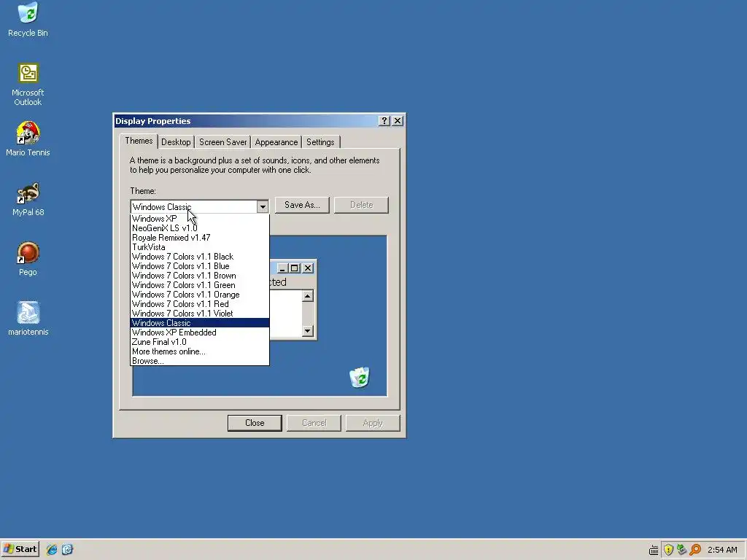
Task: Switch to the Themes tab
Action: 139,141
